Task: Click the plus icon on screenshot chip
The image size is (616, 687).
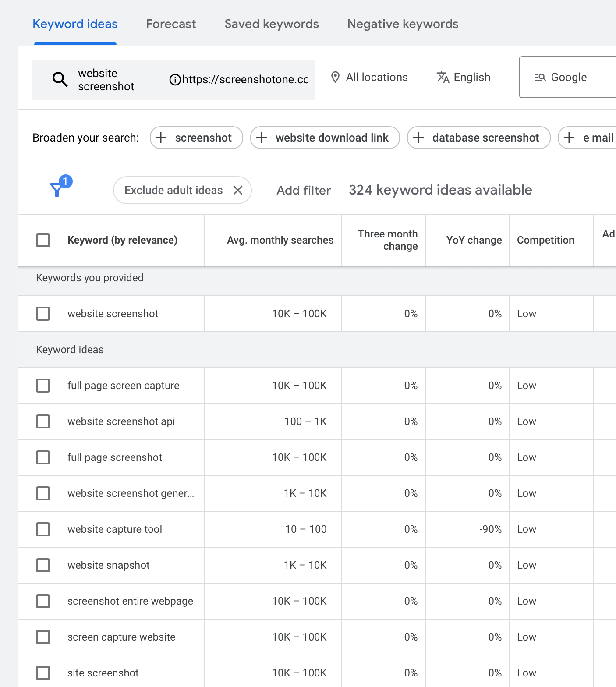Action: coord(161,138)
